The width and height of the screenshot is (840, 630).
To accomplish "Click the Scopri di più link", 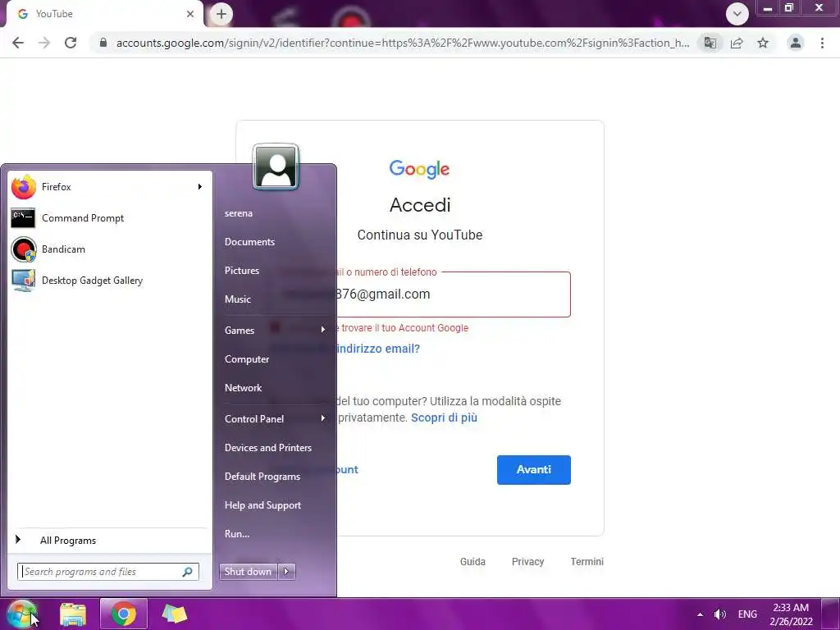I will (x=444, y=418).
